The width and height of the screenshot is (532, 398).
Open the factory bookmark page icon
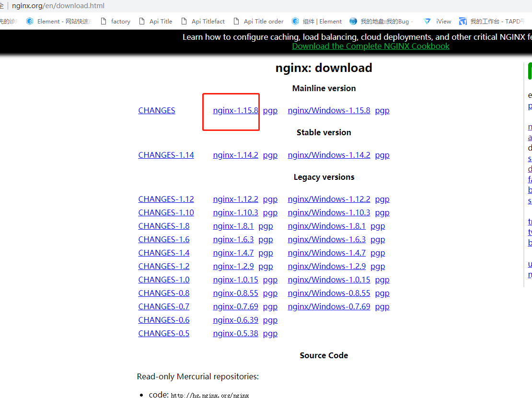(104, 22)
